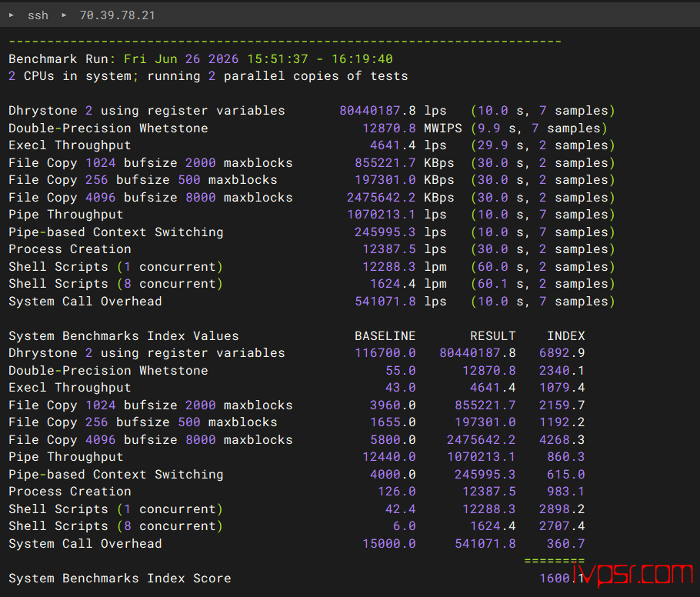Click the result value 80440187.8 in the index table
The image size is (700, 597).
point(478,353)
